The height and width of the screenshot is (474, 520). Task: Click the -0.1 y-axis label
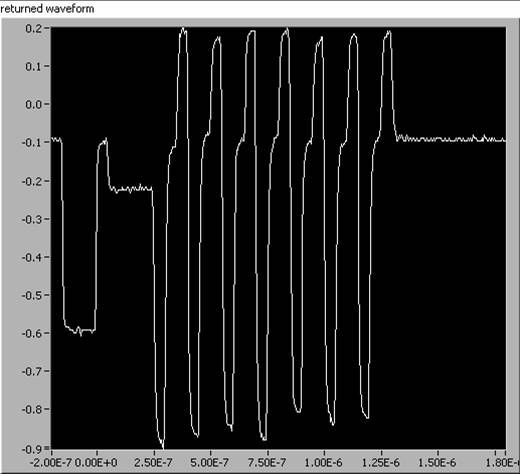pos(31,143)
